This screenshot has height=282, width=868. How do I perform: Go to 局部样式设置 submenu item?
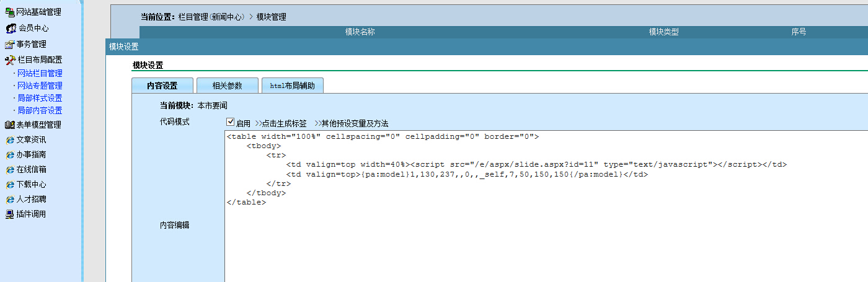tap(40, 98)
